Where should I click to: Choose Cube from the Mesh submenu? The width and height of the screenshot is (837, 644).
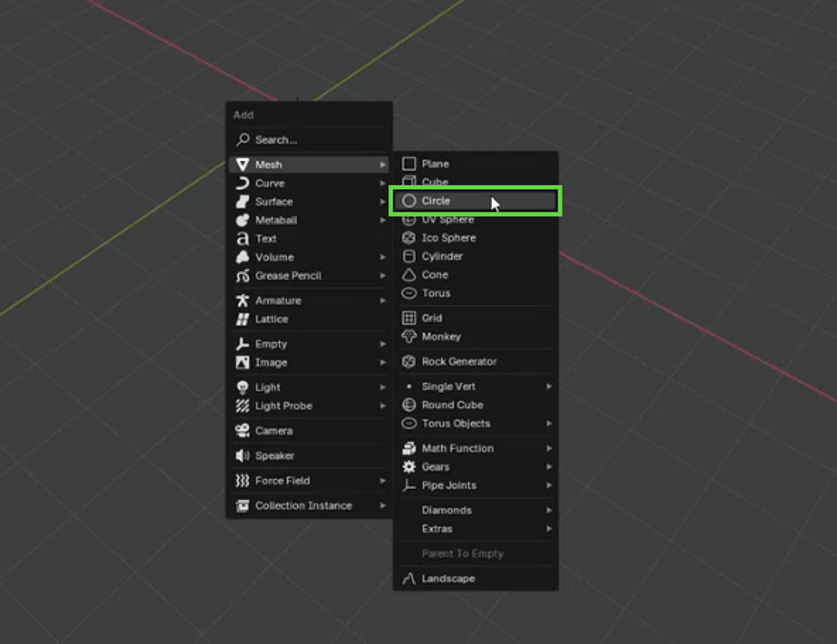click(475, 181)
